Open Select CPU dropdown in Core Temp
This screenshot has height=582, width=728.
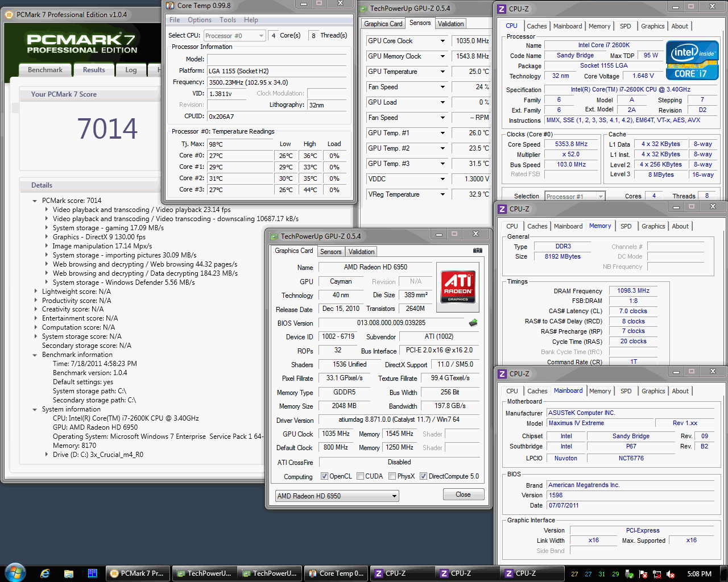(x=234, y=35)
